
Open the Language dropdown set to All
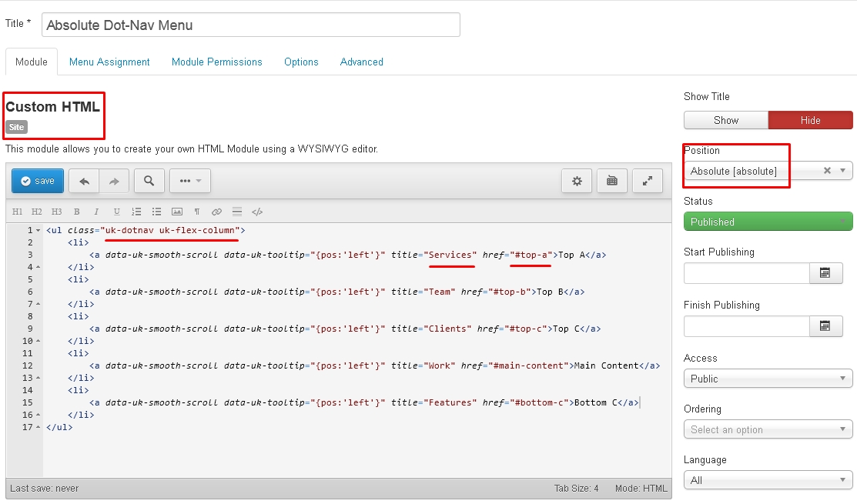tap(767, 480)
